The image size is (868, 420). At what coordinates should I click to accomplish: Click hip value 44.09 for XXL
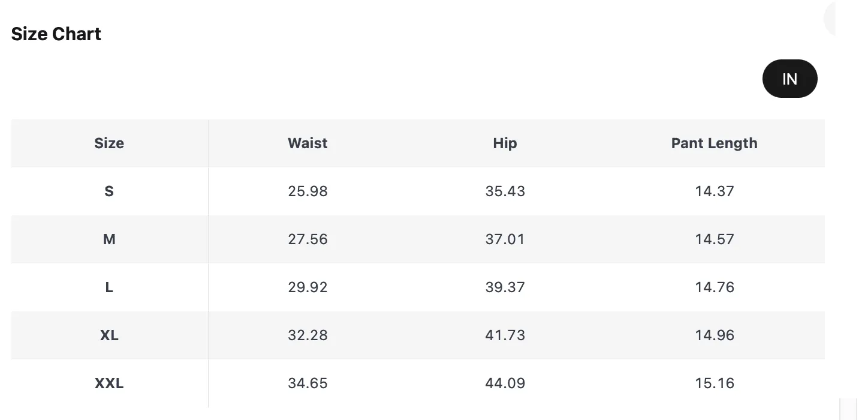[x=505, y=383]
